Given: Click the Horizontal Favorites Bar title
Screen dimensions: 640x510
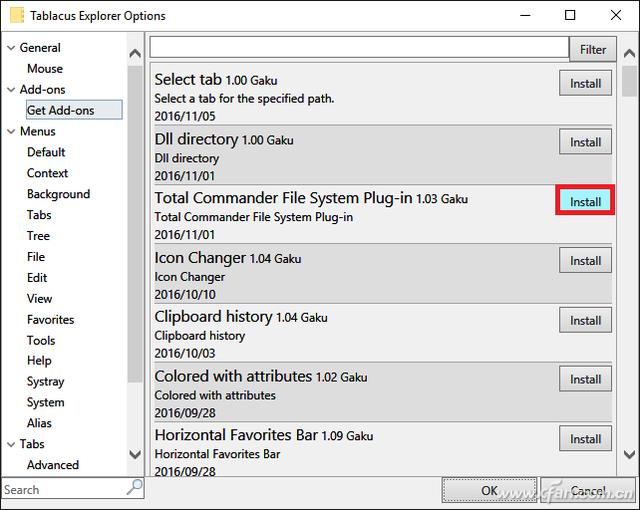Looking at the screenshot, I should point(236,435).
